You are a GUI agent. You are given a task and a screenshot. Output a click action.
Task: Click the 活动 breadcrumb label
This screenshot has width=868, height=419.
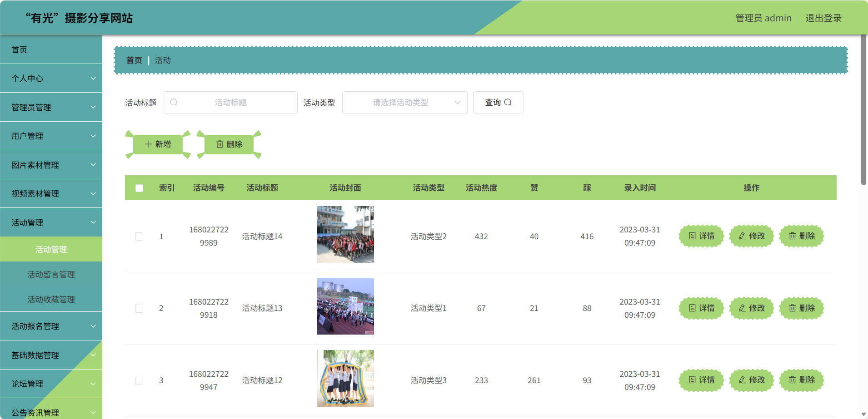[x=163, y=60]
